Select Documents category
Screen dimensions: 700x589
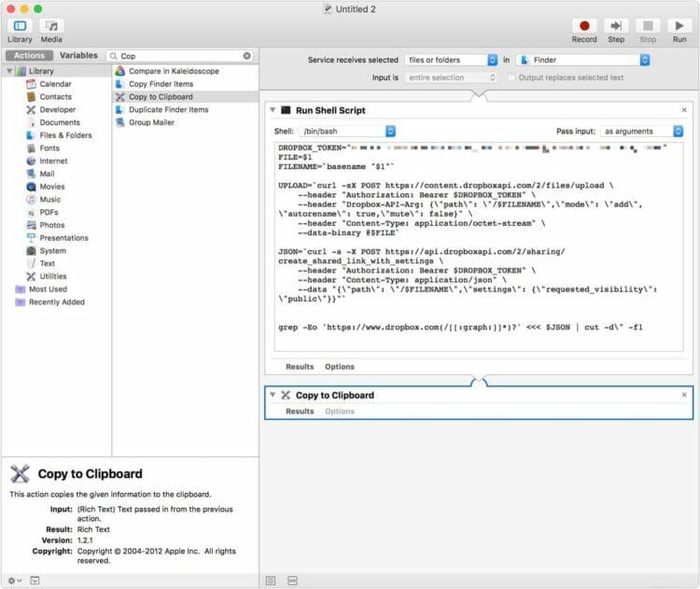point(60,122)
